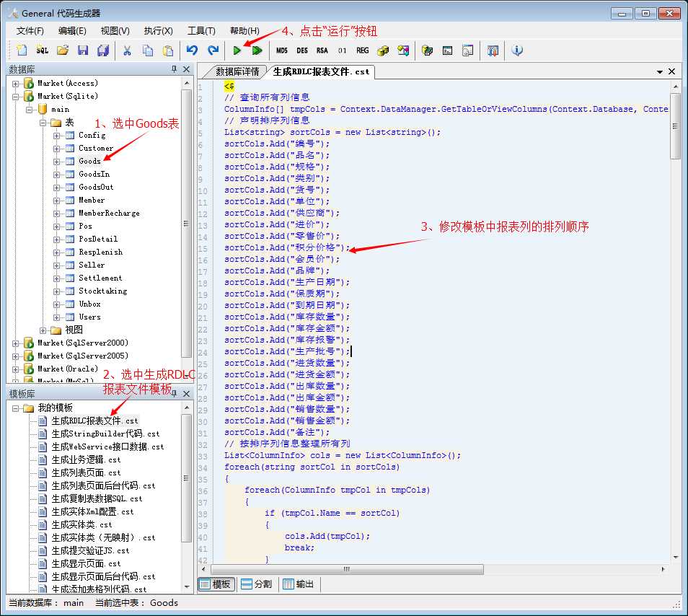
Task: Click the blue info icon in toolbar
Action: pos(517,50)
